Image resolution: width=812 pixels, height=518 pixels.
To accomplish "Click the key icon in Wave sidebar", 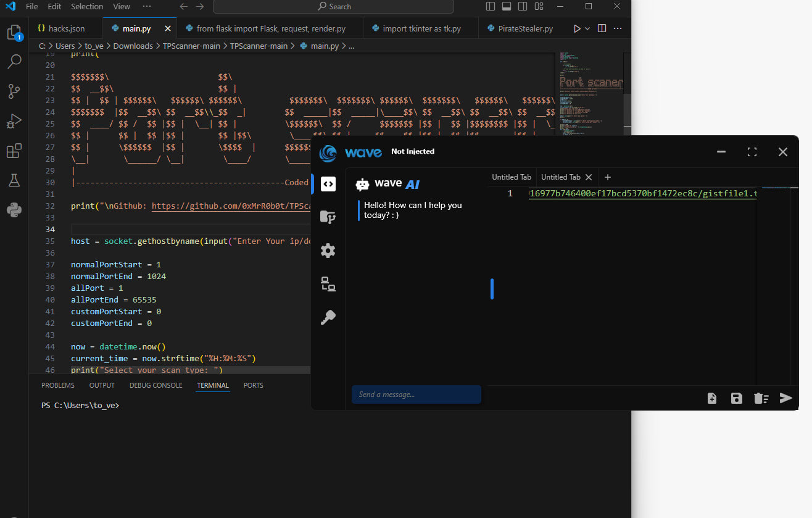I will click(x=328, y=317).
